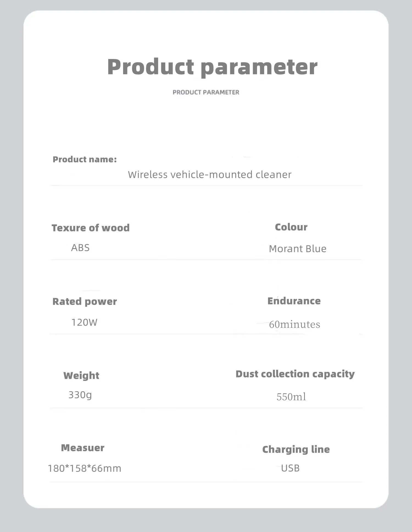Click the large "Product parameter" heading
Viewport: 412px width, 532px height.
212,67
